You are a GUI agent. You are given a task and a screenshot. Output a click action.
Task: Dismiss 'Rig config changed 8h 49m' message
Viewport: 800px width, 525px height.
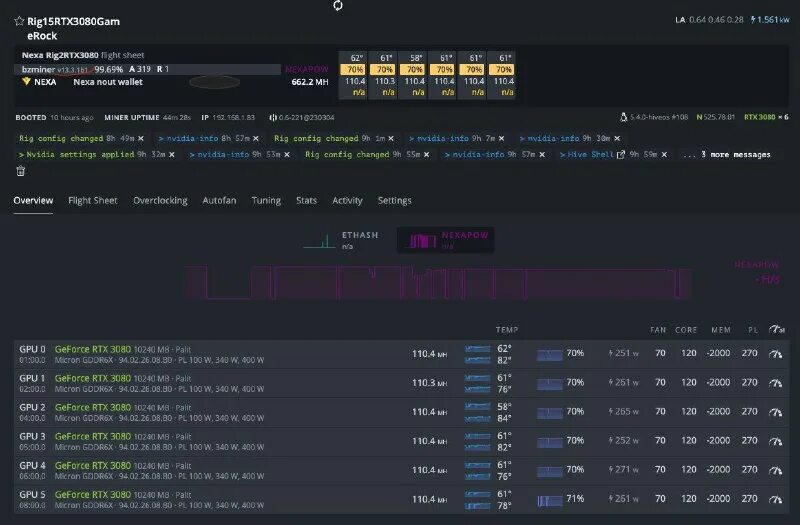click(x=141, y=138)
